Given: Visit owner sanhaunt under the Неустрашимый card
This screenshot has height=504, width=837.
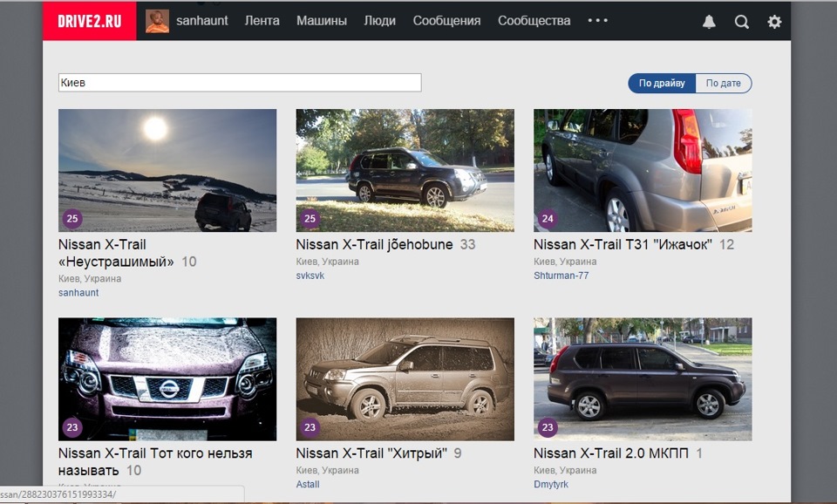Looking at the screenshot, I should click(78, 293).
